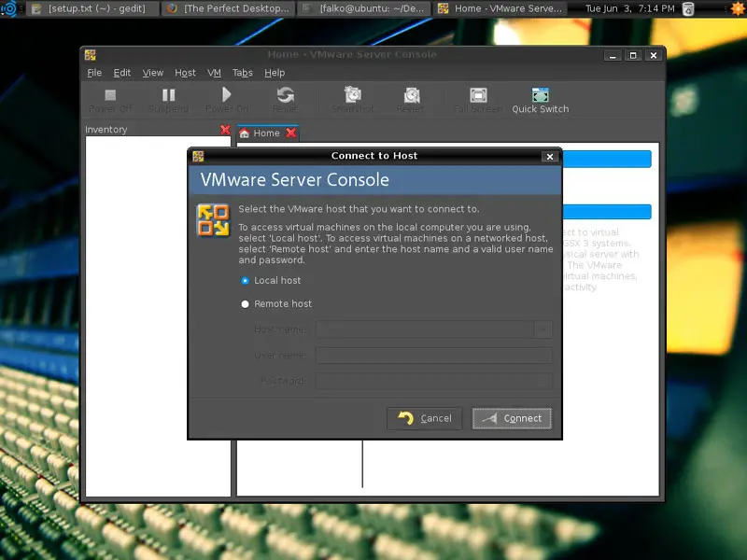The height and width of the screenshot is (560, 747).
Task: Open the main menu swirl icon top-left
Action: pos(8,8)
